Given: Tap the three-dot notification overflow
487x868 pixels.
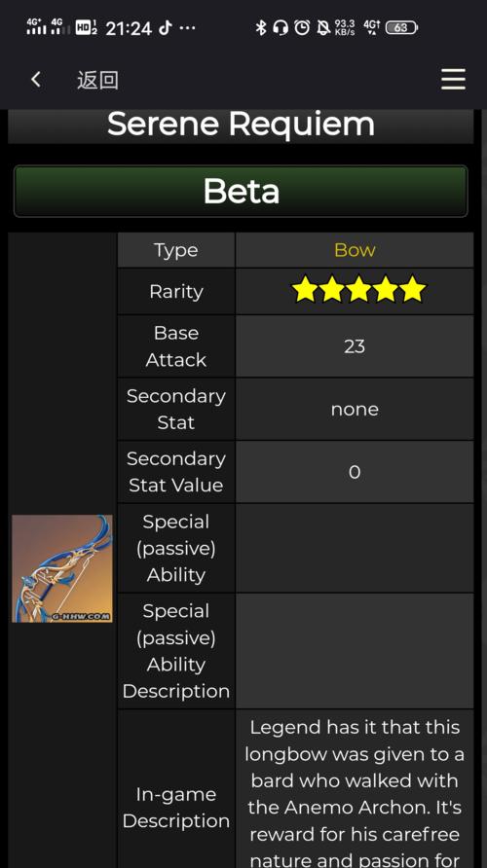Looking at the screenshot, I should [187, 27].
